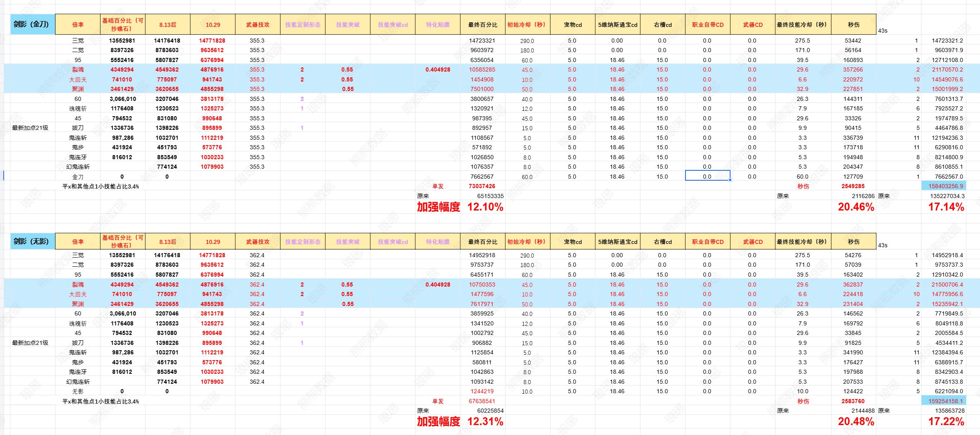980x435 pixels.
Task: Select the 最新加点21级 label in the upper table
Action: point(30,128)
